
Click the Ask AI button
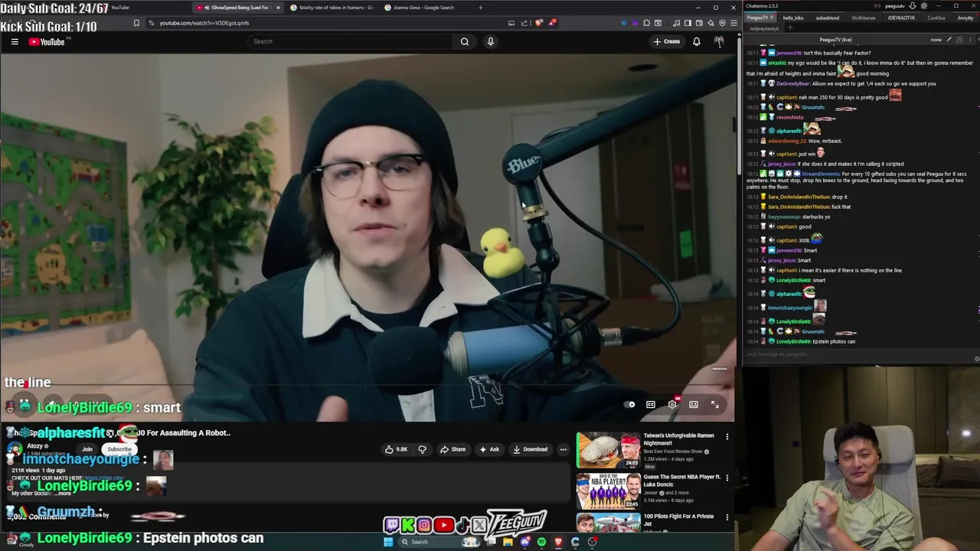point(490,449)
